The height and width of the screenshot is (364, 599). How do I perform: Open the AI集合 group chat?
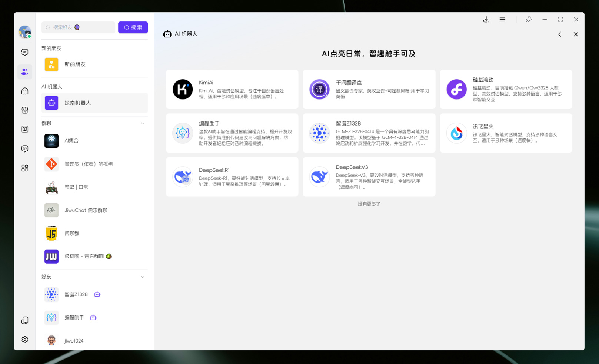(94, 141)
